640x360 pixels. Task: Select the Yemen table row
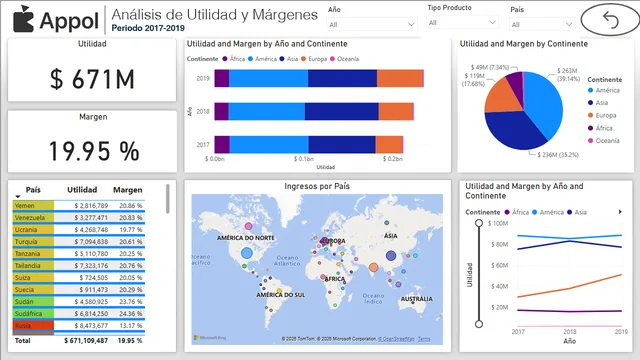pos(79,206)
